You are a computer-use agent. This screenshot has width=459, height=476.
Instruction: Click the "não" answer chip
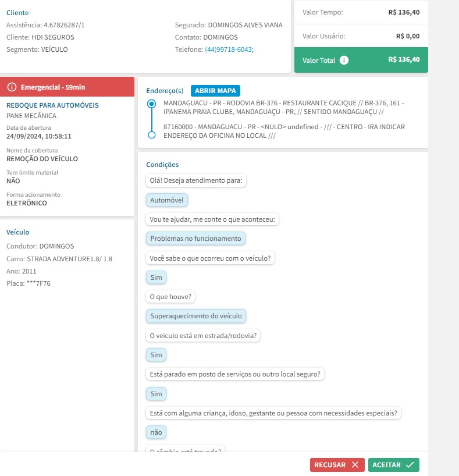click(156, 432)
